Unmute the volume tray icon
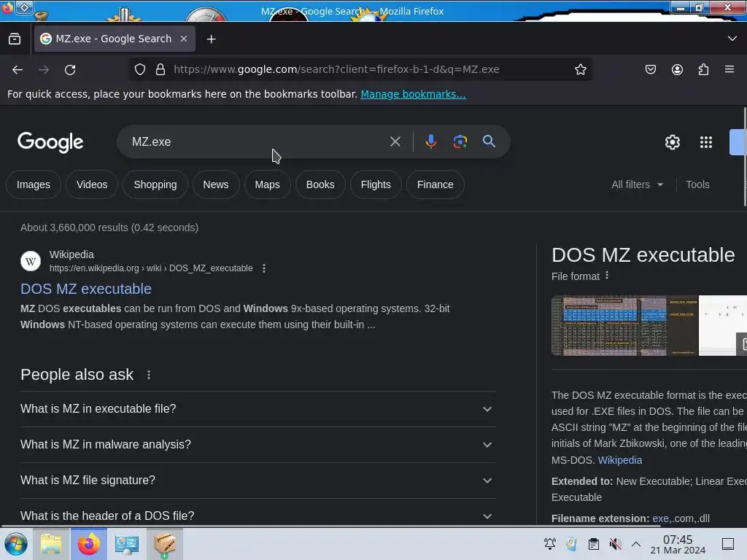Viewport: 747px width, 560px height. pyautogui.click(x=616, y=544)
